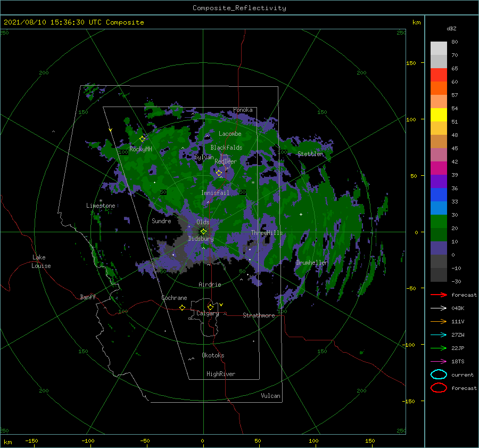Select the purple swatch between 39 and 36

click(439, 182)
